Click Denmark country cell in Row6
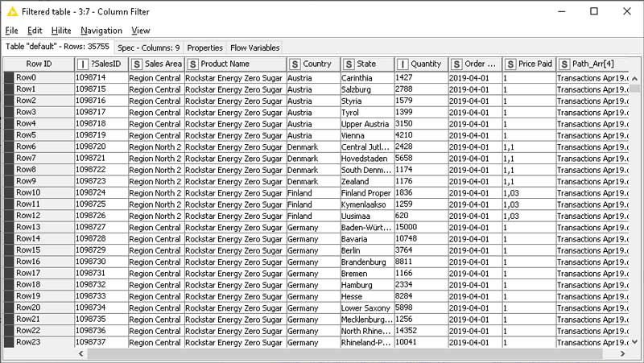The width and height of the screenshot is (644, 363). coord(313,146)
